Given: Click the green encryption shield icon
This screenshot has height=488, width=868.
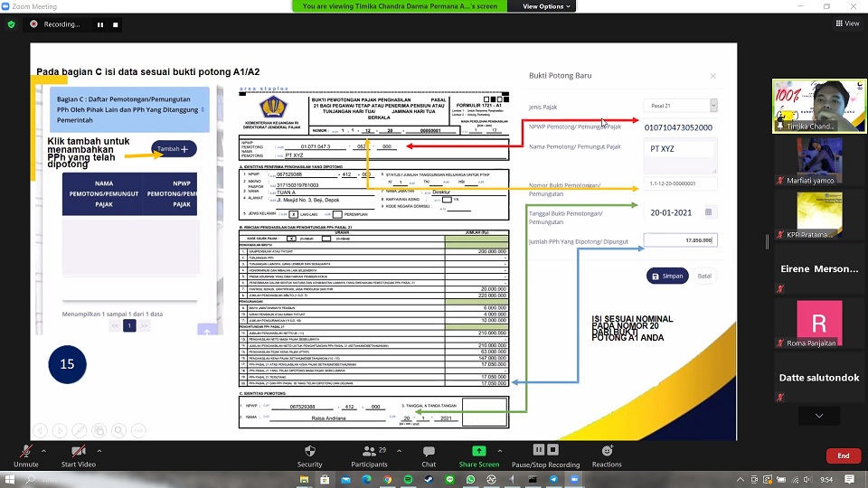Looking at the screenshot, I should pyautogui.click(x=12, y=24).
